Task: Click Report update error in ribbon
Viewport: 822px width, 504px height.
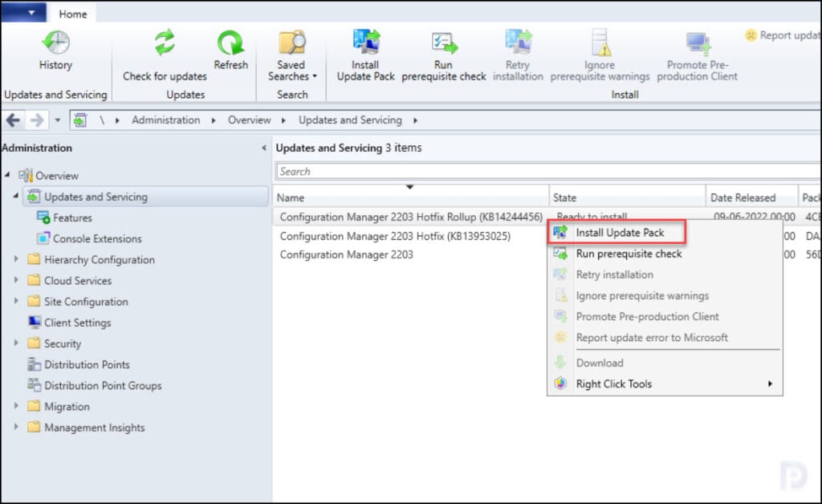Action: tap(783, 35)
